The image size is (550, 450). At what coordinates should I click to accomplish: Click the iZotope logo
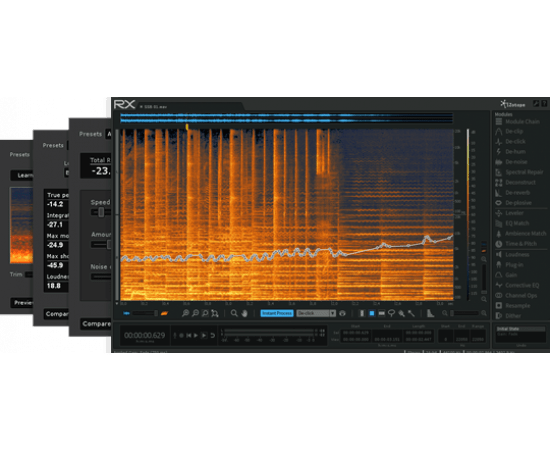click(x=512, y=104)
